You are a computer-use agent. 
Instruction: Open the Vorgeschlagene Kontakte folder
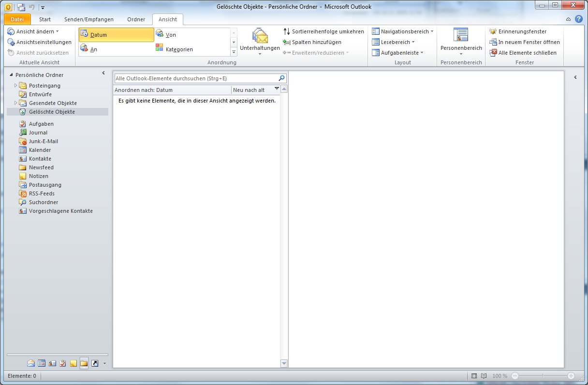click(60, 211)
